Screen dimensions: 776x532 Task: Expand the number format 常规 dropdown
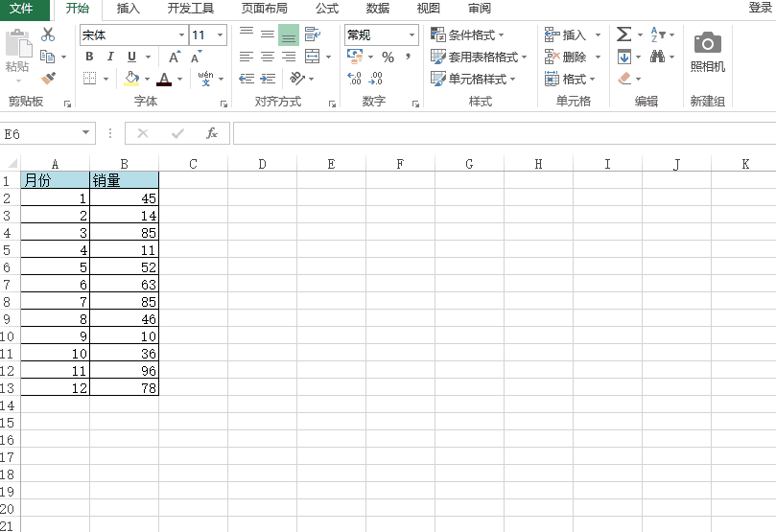pyautogui.click(x=412, y=35)
